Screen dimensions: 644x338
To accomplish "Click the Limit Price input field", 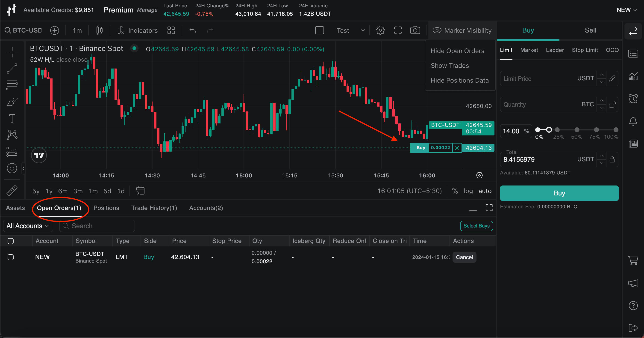I will (x=538, y=79).
